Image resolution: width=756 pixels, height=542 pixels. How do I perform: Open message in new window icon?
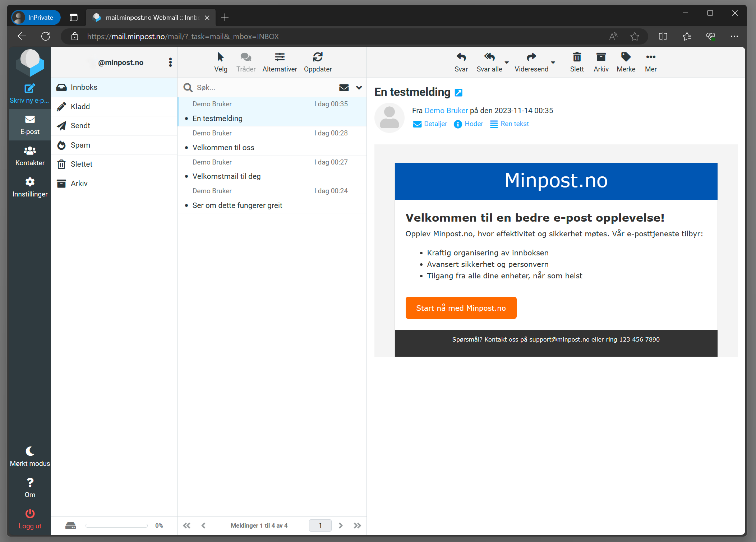tap(458, 93)
